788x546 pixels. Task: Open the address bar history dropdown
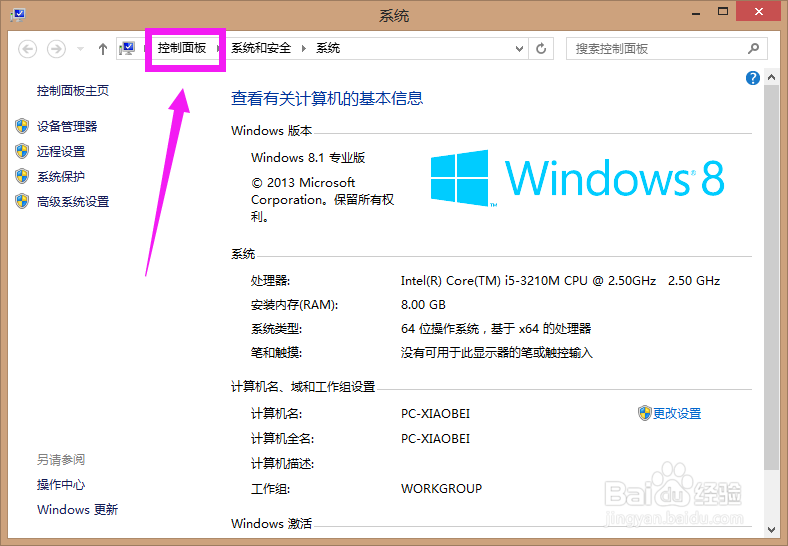click(520, 49)
